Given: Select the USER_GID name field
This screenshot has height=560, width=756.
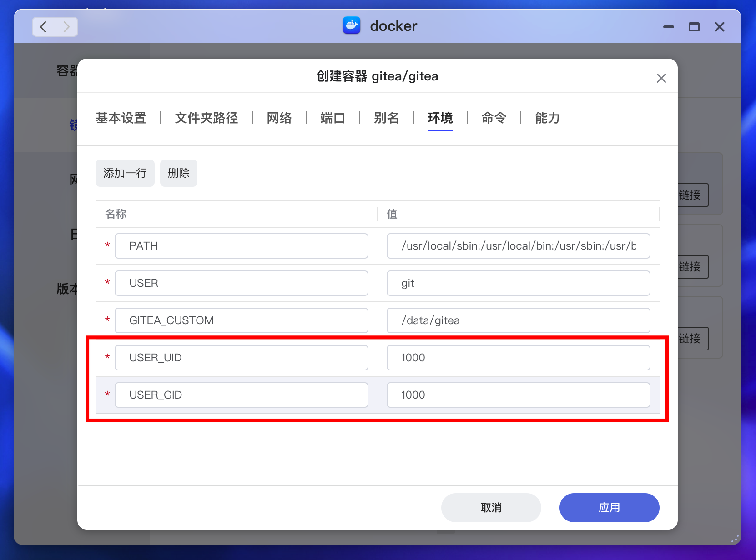Looking at the screenshot, I should click(x=242, y=395).
